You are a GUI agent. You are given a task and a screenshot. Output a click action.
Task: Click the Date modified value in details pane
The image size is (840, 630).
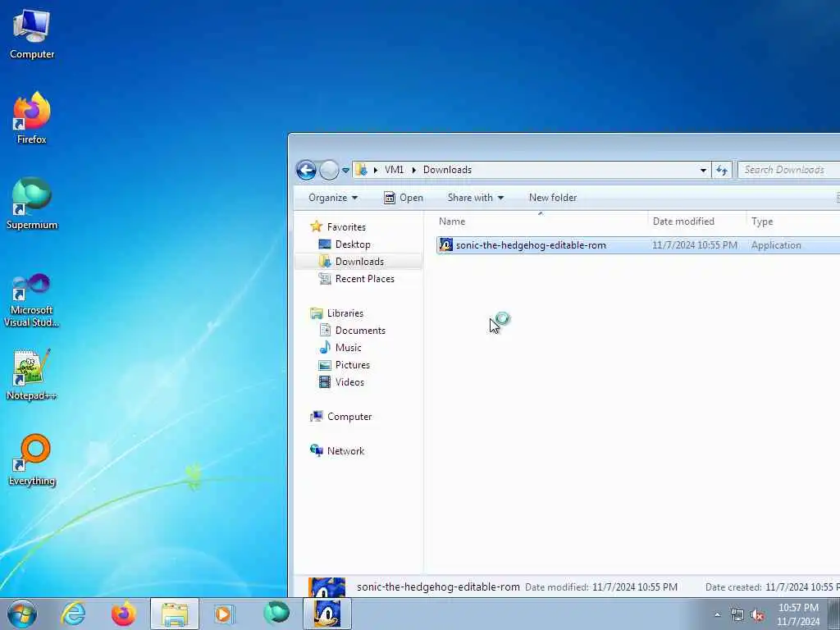[635, 587]
